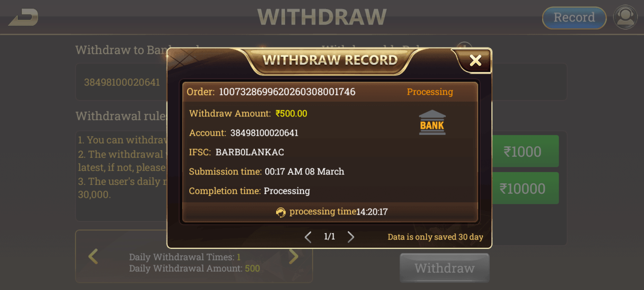
Task: Click the order number text
Action: pos(287,92)
